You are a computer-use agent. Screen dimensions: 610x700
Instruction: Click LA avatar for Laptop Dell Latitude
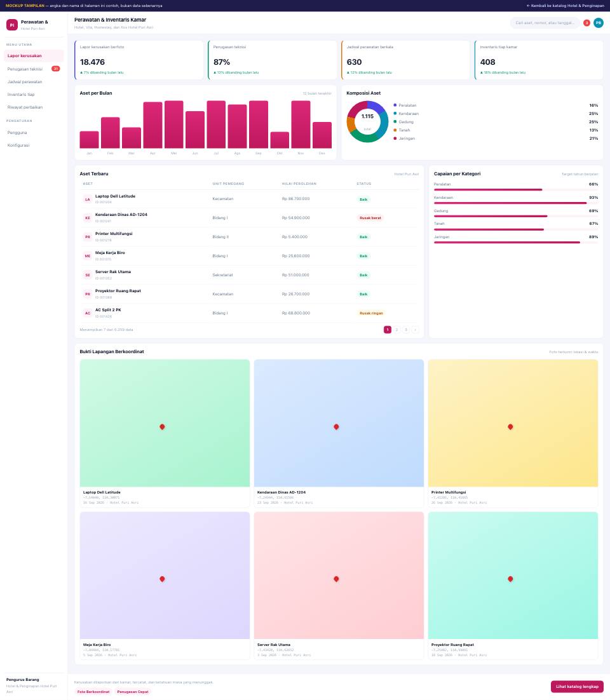pos(88,199)
